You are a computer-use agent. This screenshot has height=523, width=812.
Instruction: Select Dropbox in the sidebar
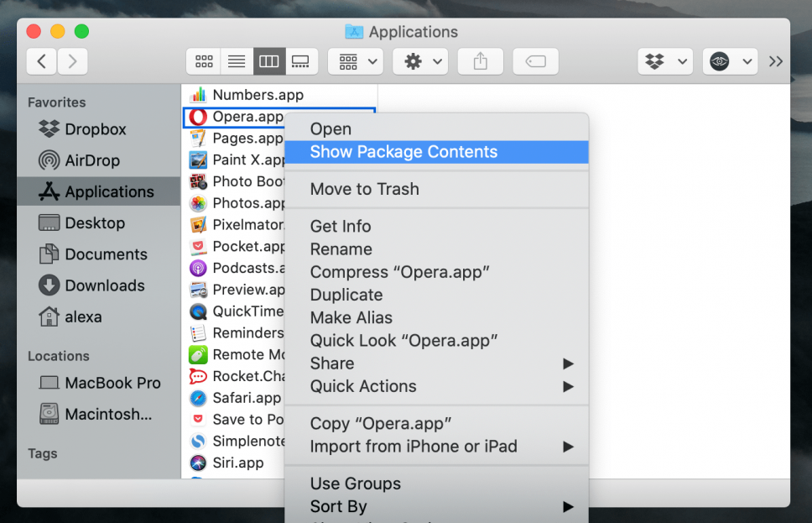(91, 129)
